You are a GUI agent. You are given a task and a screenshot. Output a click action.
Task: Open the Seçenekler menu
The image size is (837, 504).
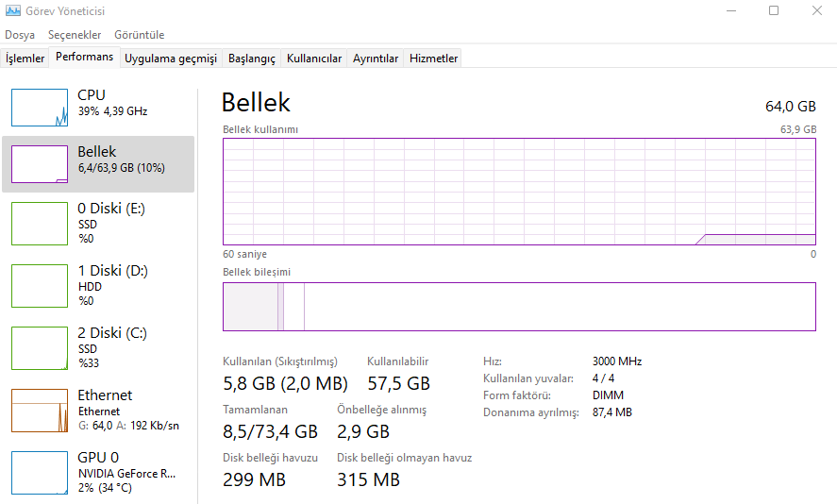(75, 35)
